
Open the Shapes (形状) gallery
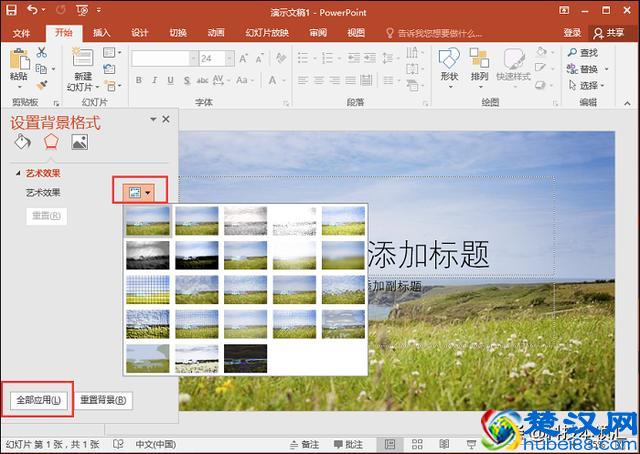tap(449, 60)
